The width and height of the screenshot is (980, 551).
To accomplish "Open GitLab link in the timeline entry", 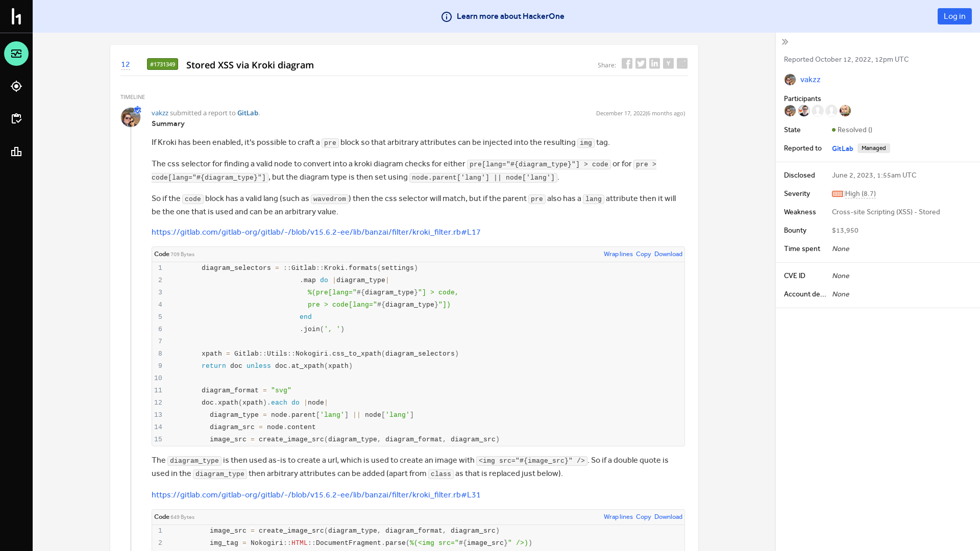I will (248, 113).
